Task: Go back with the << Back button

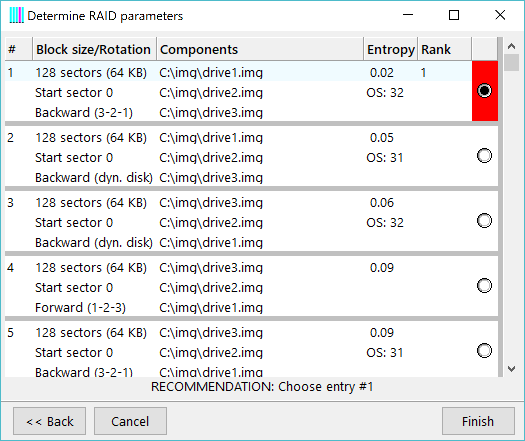Action: pos(50,421)
